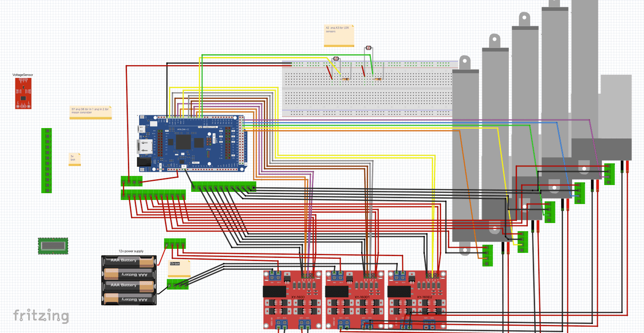
Task: Click the small green LCD display part
Action: coord(53,246)
